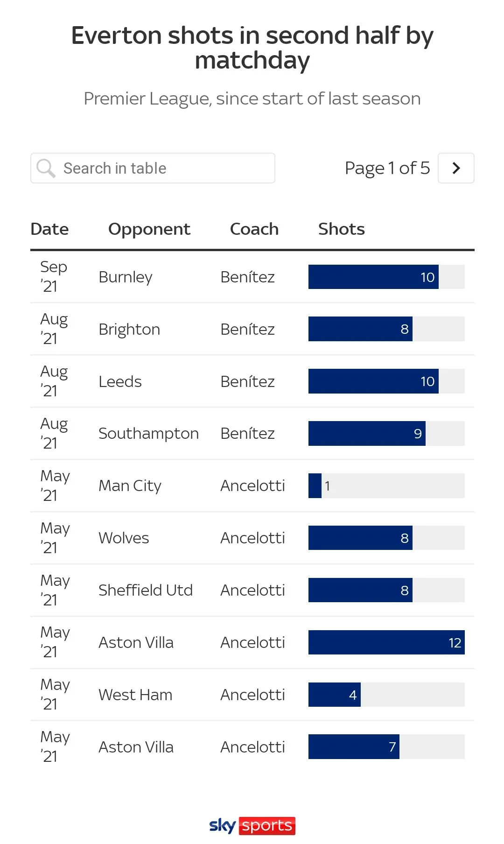Sort by the Opponent column header

[x=149, y=229]
